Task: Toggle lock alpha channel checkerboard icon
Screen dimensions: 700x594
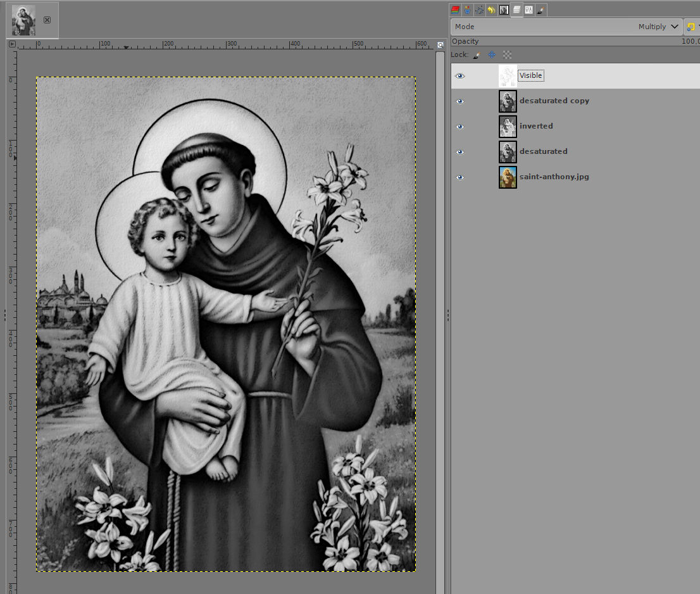Action: pos(507,55)
